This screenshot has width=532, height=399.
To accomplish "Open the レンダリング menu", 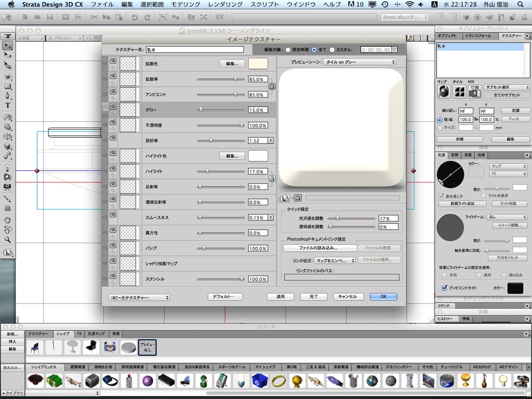I will pos(225,4).
